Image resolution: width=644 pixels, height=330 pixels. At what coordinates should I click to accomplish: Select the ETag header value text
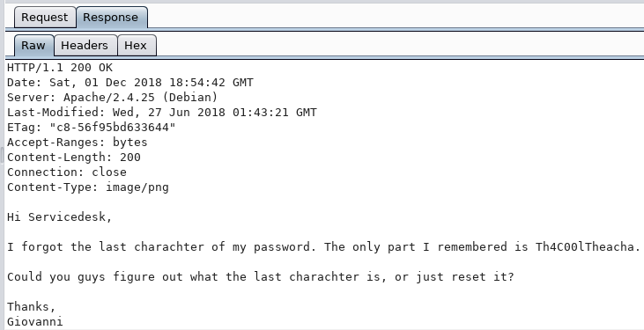click(x=113, y=128)
